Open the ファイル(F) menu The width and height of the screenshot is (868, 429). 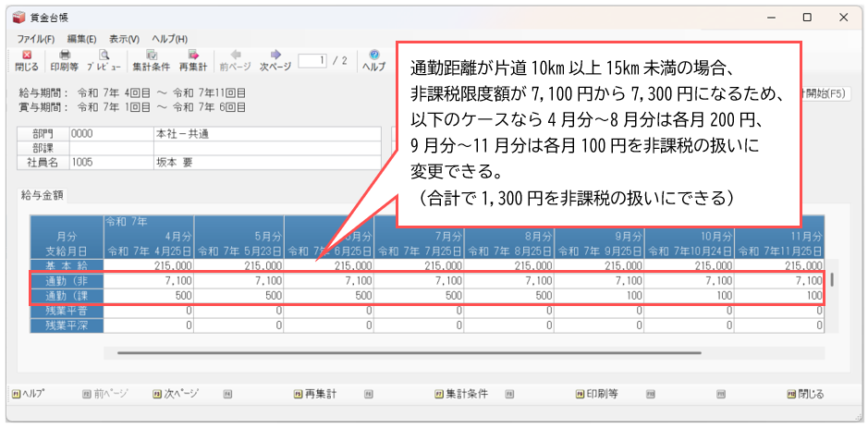(36, 39)
